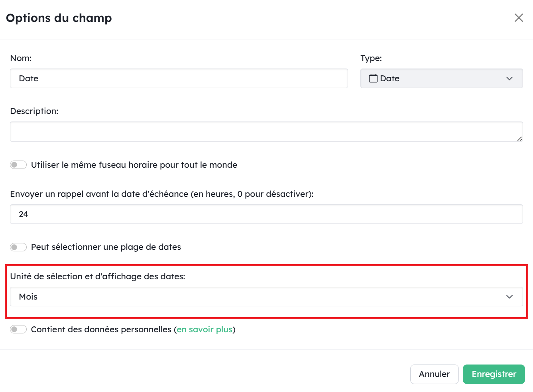This screenshot has height=392, width=533.
Task: Enable date range selection toggle
Action: coord(18,247)
